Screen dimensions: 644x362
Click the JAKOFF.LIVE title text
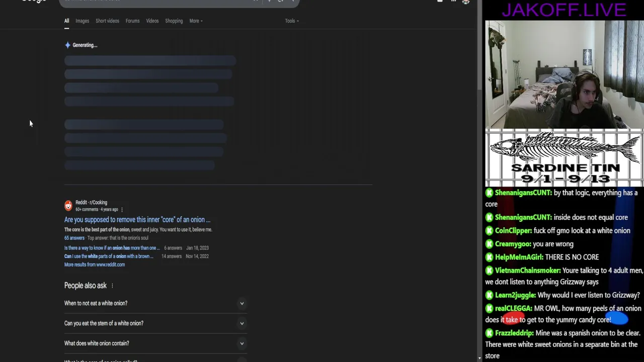click(563, 10)
